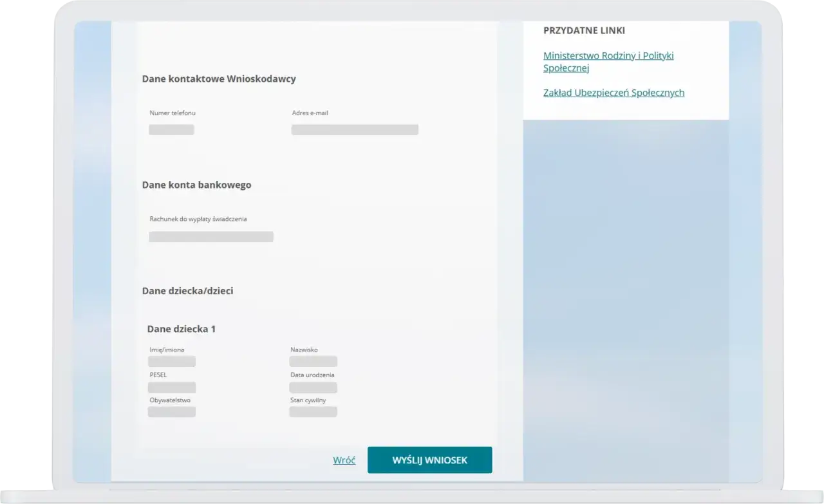Open the Stan cywilny selection field
This screenshot has width=824, height=504.
click(313, 412)
